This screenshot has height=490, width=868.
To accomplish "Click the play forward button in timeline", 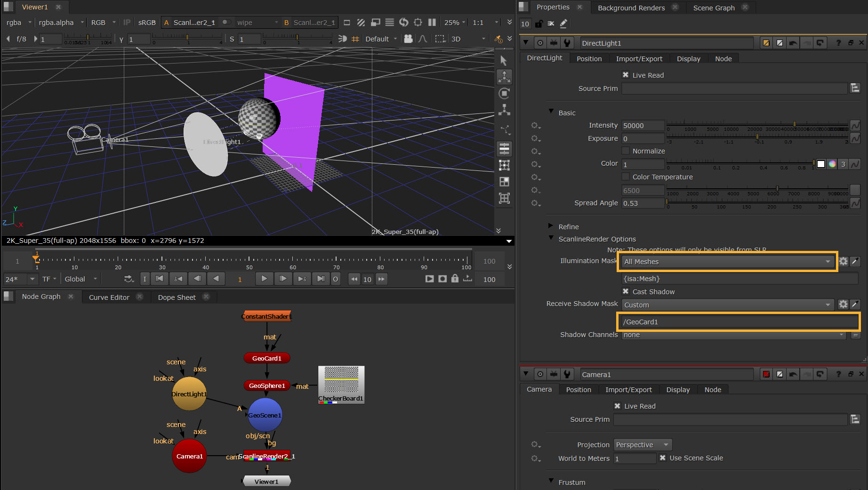I will (x=264, y=279).
